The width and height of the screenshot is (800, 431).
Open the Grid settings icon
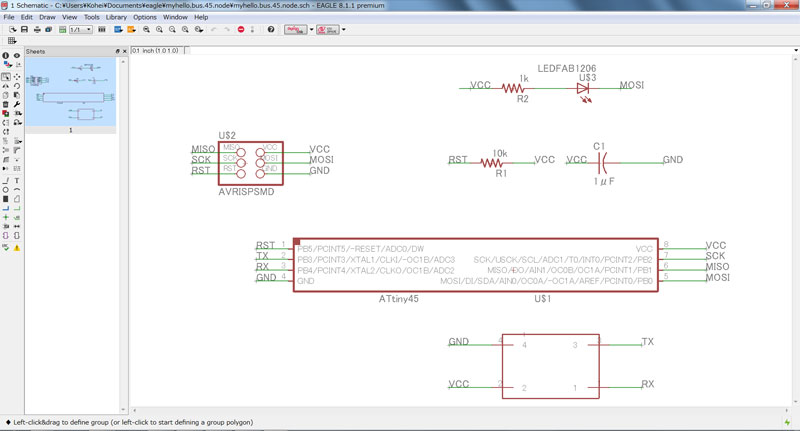12,41
